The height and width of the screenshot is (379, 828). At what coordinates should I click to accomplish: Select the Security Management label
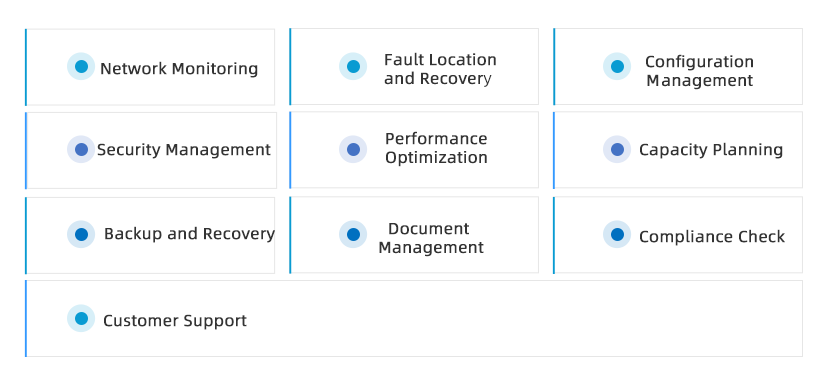(x=184, y=150)
